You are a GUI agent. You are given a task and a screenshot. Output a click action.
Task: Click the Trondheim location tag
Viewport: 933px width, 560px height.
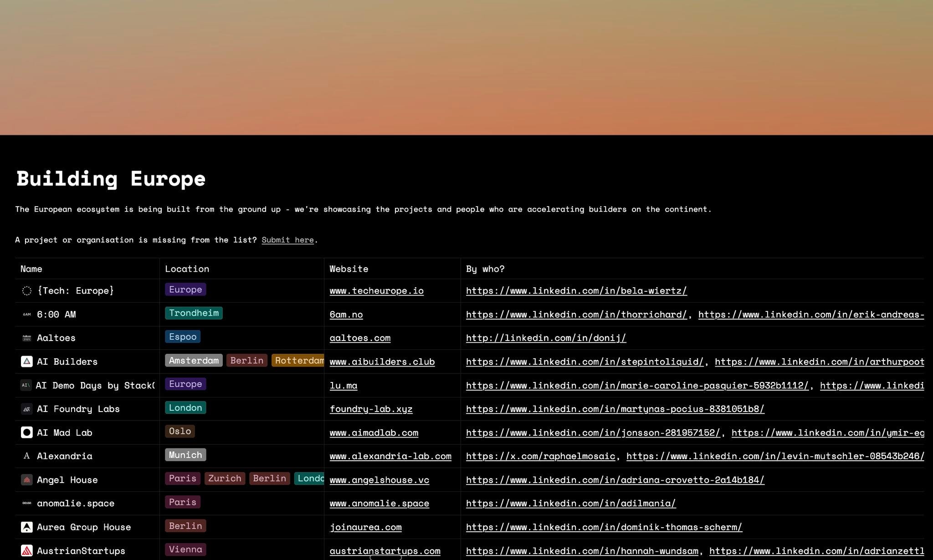point(194,313)
